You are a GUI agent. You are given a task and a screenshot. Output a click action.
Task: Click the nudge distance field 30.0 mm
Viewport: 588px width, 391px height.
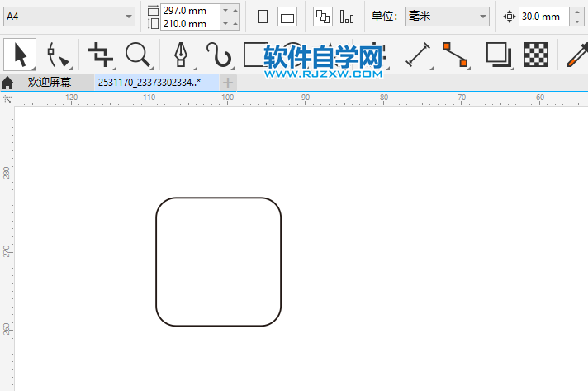(543, 17)
